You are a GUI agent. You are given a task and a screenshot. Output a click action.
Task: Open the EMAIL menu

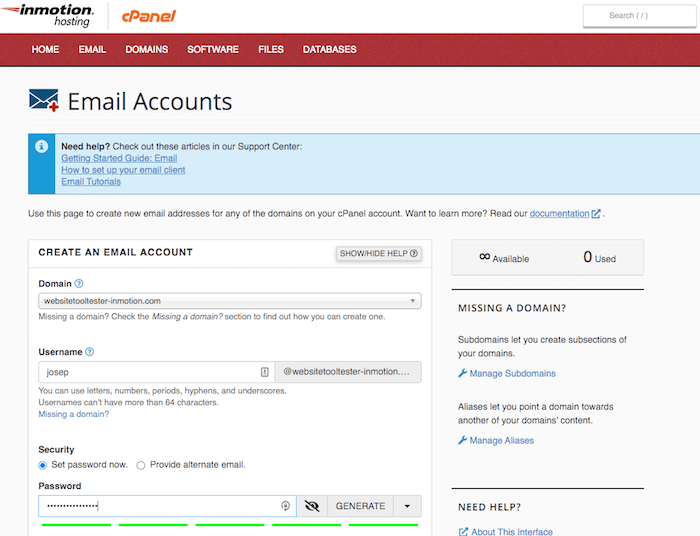(92, 49)
